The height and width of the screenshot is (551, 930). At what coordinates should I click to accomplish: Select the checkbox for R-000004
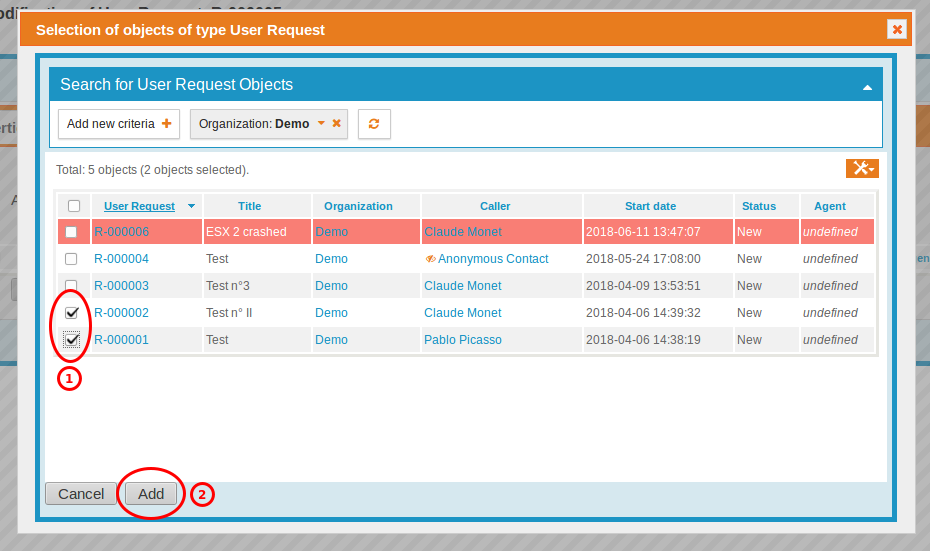(x=71, y=259)
